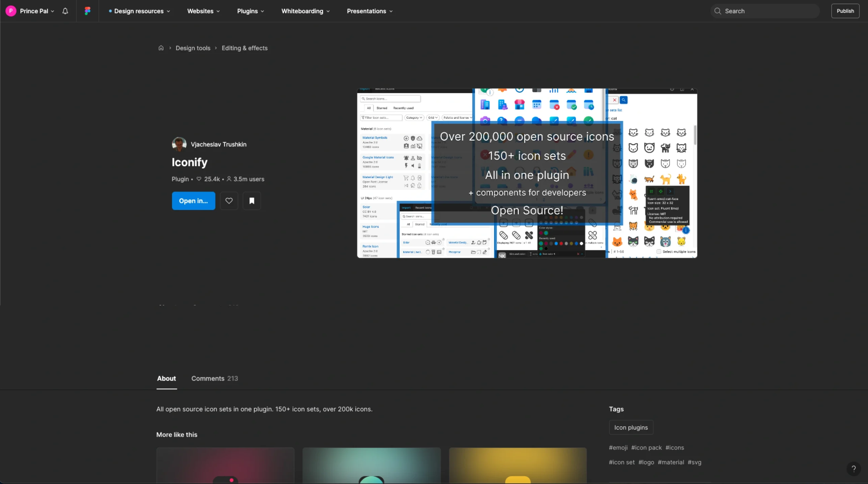Click the More like this heading
Image resolution: width=868 pixels, height=484 pixels.
click(x=177, y=435)
